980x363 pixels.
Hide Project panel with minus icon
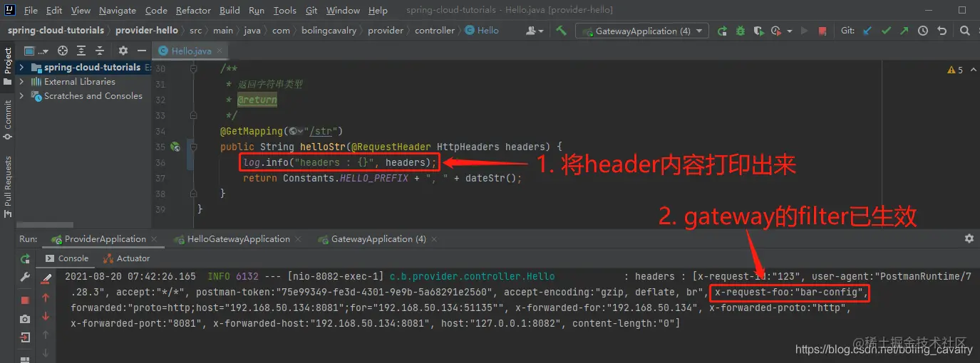click(140, 51)
